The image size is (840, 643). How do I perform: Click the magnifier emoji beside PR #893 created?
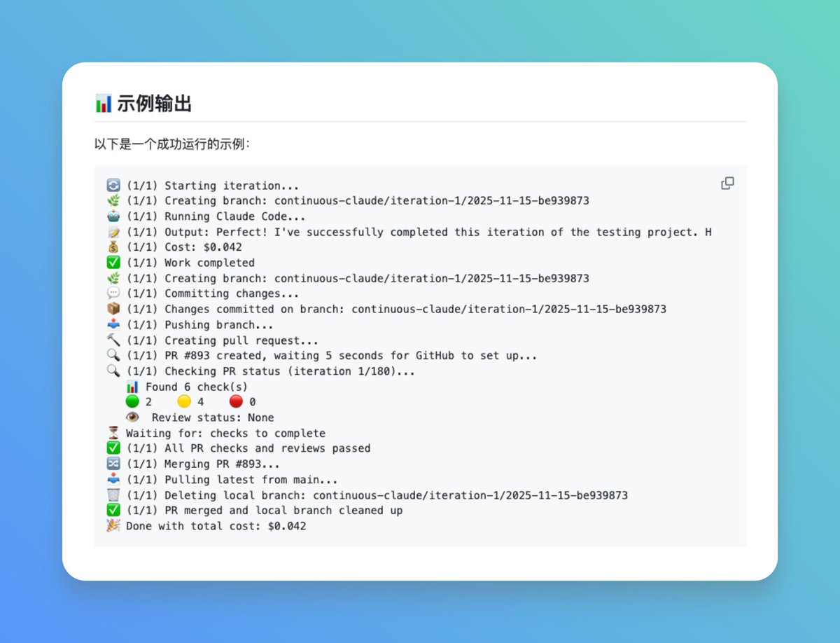click(x=113, y=356)
